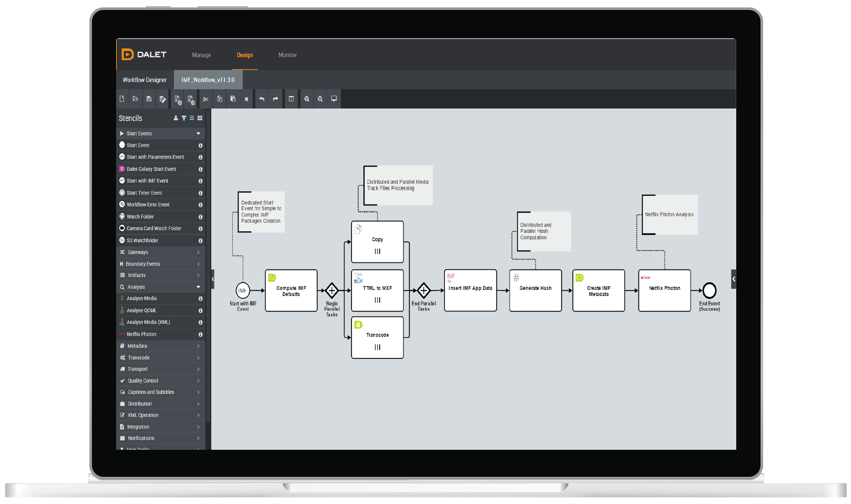This screenshot has width=851, height=504.
Task: Click the Dalet logo
Action: [x=144, y=55]
